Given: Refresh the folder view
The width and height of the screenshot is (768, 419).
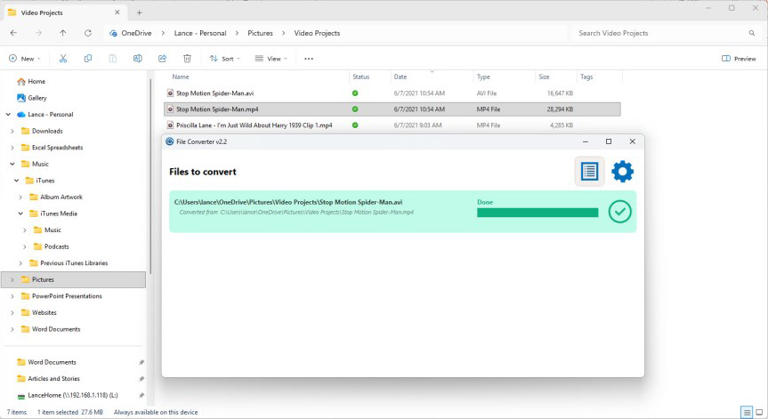Looking at the screenshot, I should [88, 33].
